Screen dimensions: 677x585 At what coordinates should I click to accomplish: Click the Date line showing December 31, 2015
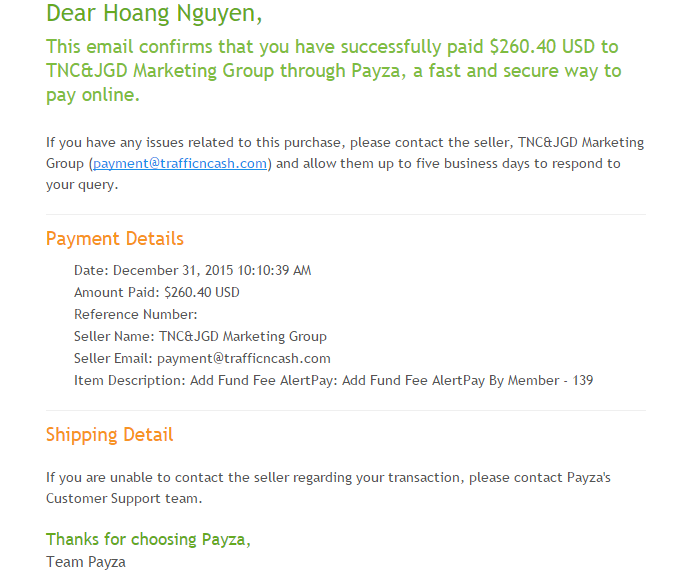192,270
